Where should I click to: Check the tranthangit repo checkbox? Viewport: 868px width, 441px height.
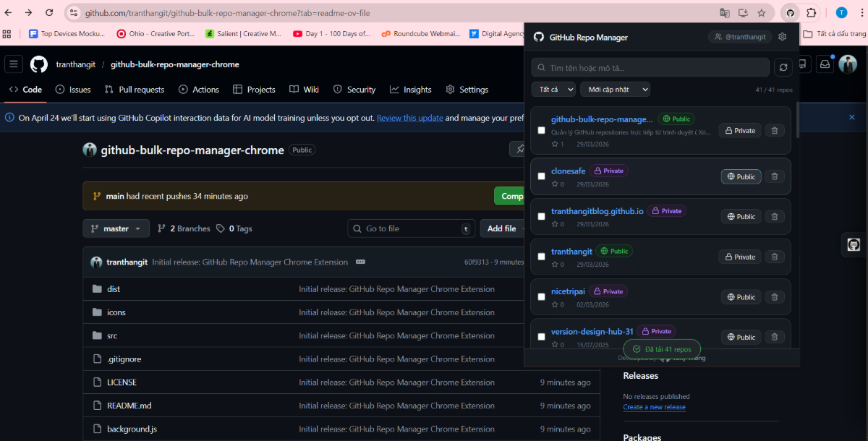coord(541,257)
